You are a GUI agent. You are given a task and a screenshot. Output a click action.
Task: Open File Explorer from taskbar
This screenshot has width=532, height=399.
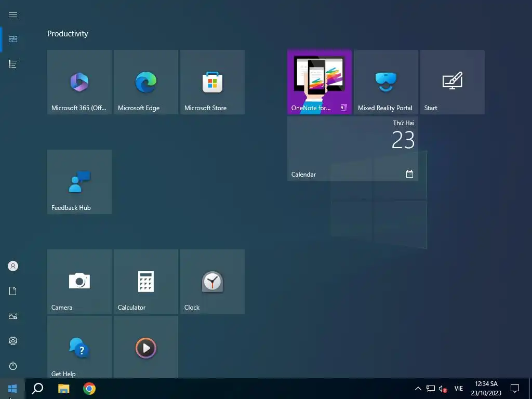point(63,389)
